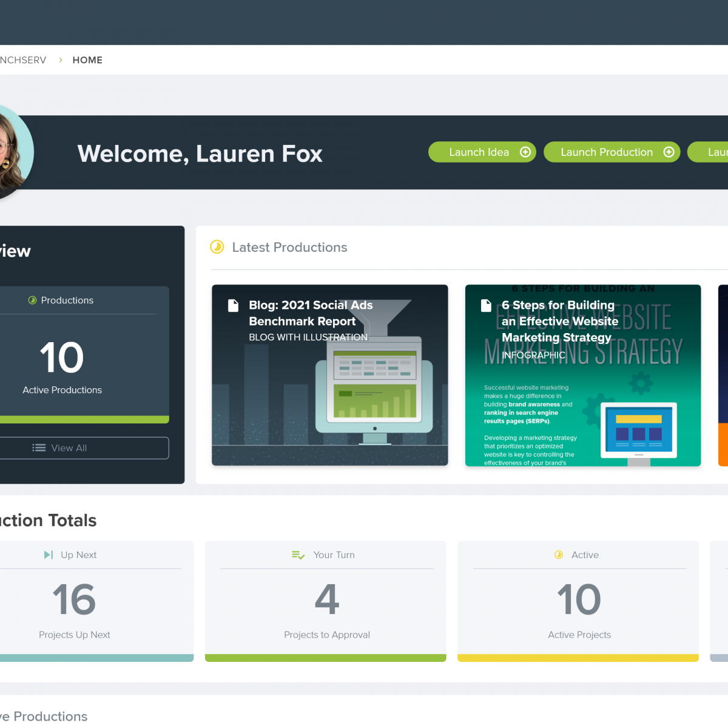The image size is (728, 728).
Task: Click the document icon on Social Ads blog card
Action: [x=233, y=305]
